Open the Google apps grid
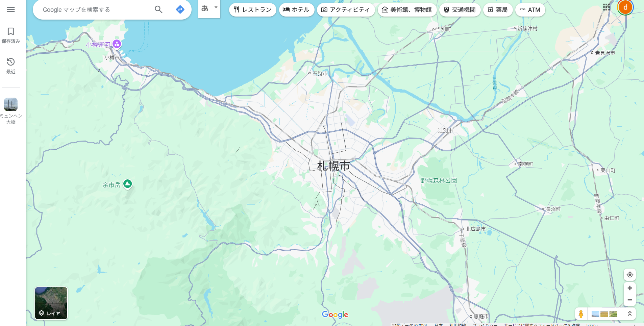This screenshot has height=326, width=644. tap(606, 7)
